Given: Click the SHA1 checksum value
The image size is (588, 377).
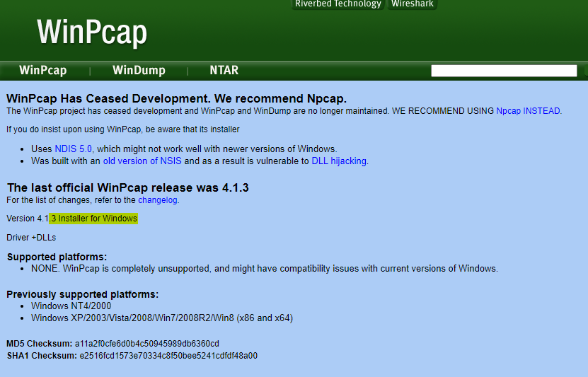Looking at the screenshot, I should [168, 356].
